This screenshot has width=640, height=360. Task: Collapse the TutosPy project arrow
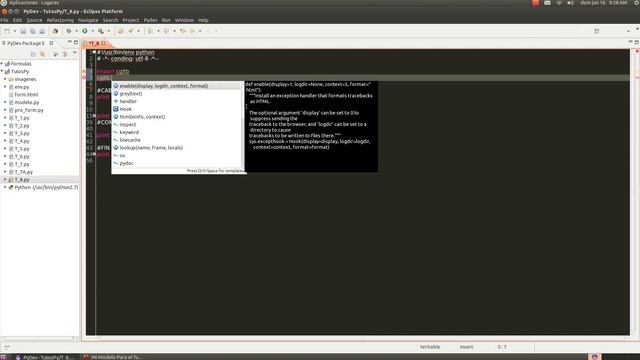coord(2,71)
